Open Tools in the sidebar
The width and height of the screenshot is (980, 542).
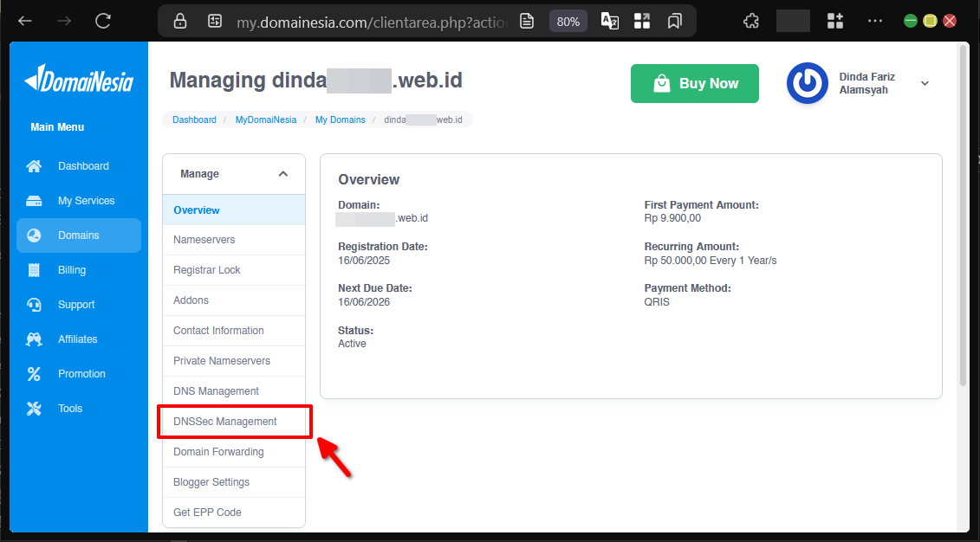tap(79, 409)
